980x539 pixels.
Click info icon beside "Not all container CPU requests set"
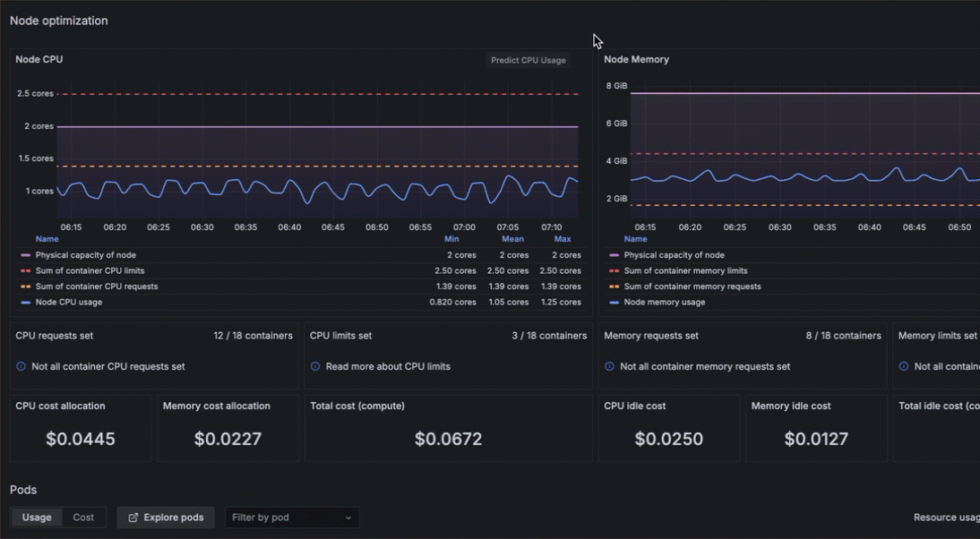[x=21, y=366]
